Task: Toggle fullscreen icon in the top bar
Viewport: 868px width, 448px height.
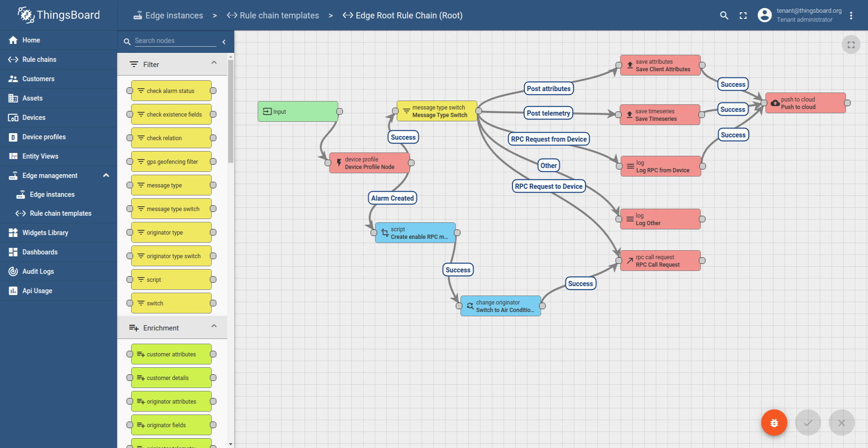Action: [743, 15]
